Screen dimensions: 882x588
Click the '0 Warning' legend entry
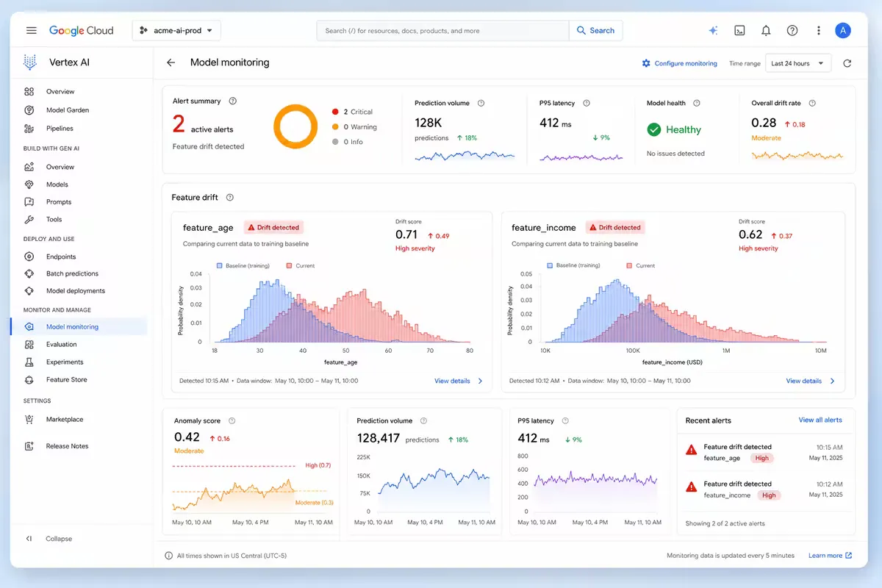pyautogui.click(x=354, y=126)
